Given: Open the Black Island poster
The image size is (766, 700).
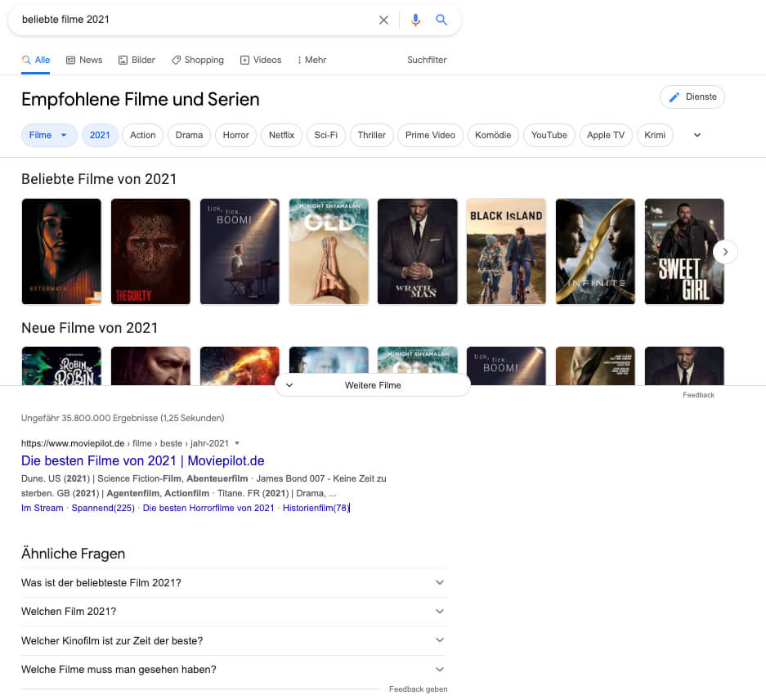Looking at the screenshot, I should pyautogui.click(x=507, y=251).
